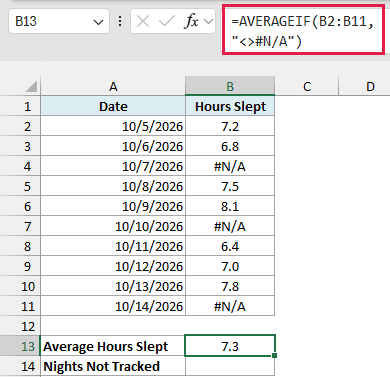Select the #N/A cell for 10/10/2026

coord(230,226)
